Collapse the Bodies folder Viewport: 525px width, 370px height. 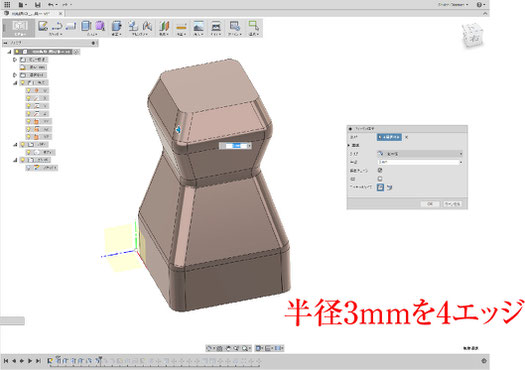point(15,145)
